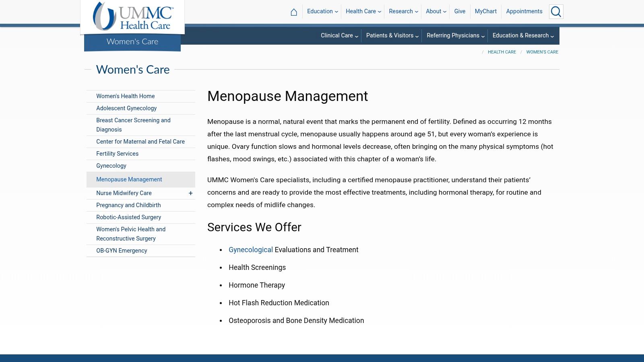
Task: Expand the Research dropdown menu
Action: pos(403,11)
